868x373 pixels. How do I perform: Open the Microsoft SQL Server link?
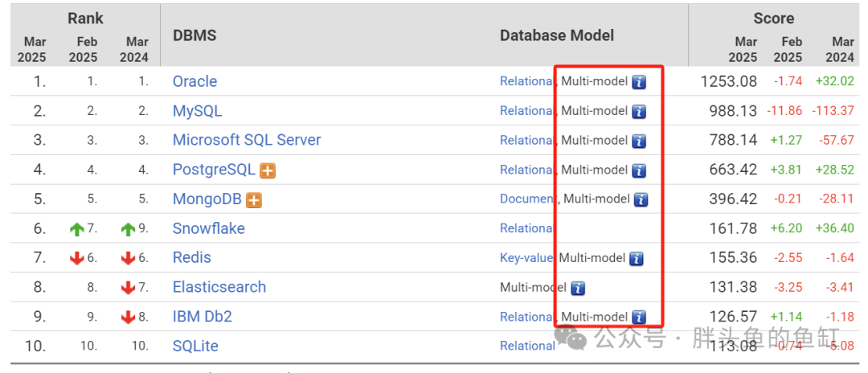pos(247,140)
